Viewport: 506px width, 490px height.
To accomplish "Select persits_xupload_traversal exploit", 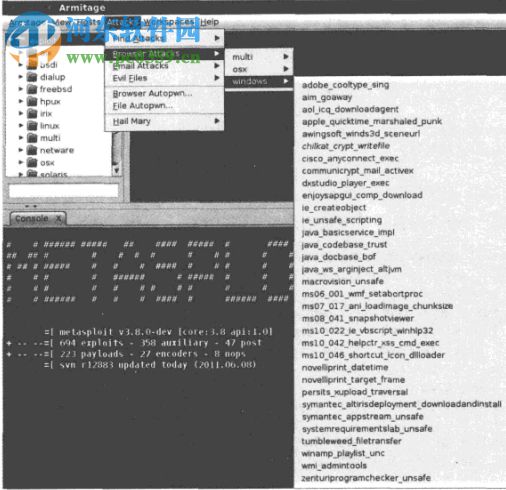I will point(355,392).
